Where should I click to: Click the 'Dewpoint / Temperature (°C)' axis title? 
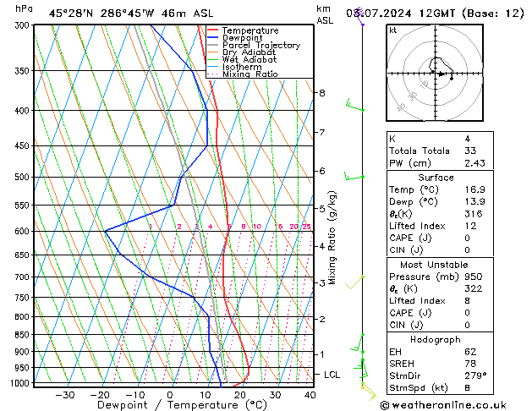(182, 405)
